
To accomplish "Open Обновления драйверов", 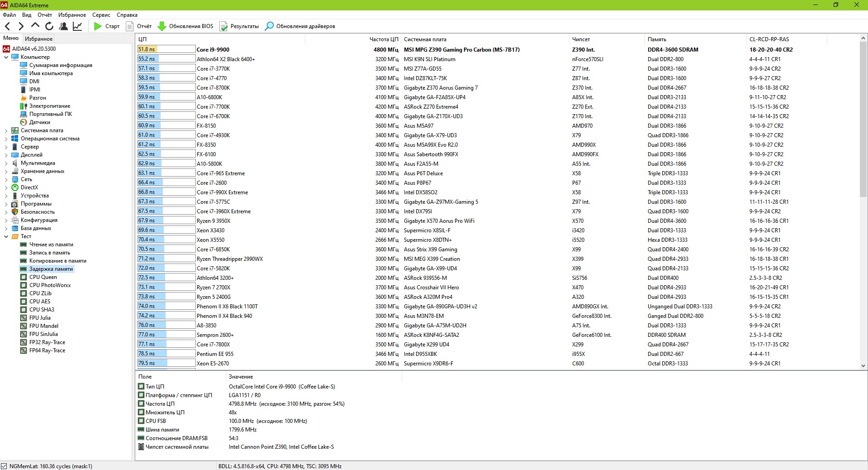I will [x=300, y=26].
